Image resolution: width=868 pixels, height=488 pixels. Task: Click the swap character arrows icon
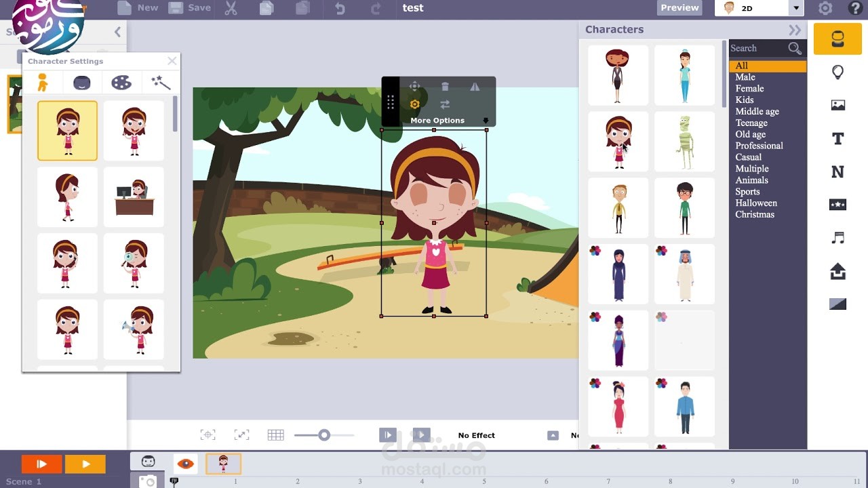click(445, 104)
